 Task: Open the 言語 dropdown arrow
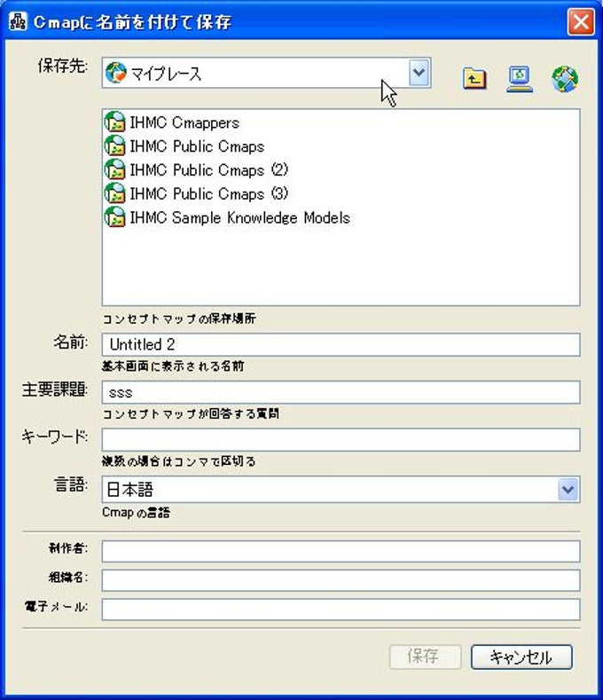568,489
